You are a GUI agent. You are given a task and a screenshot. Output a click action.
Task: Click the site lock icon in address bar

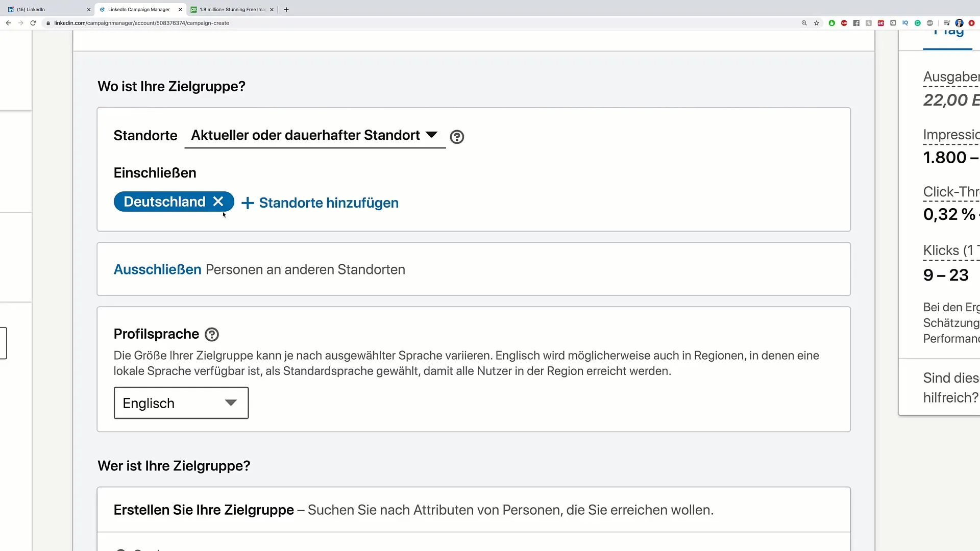[x=48, y=23]
